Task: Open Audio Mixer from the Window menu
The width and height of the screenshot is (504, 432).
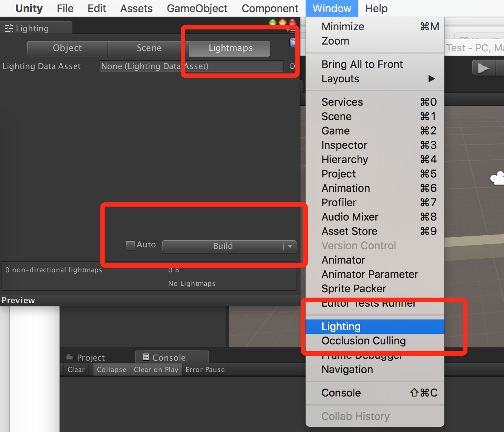Action: pyautogui.click(x=375, y=217)
